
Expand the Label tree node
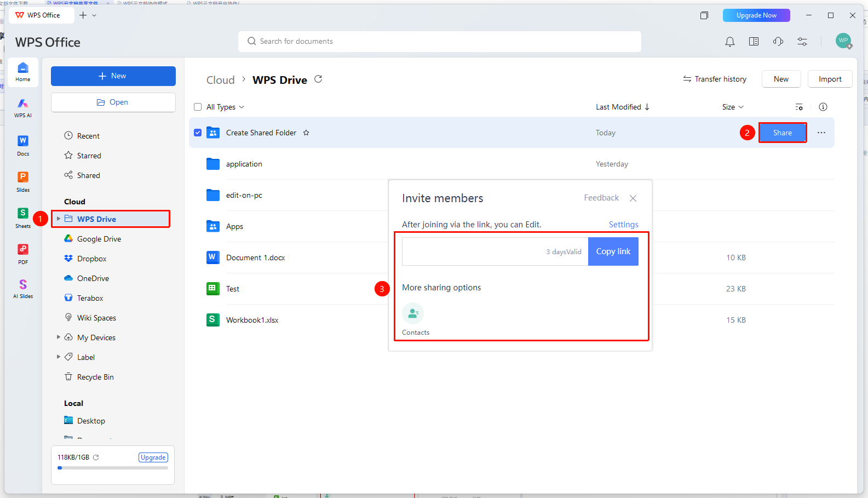tap(59, 357)
